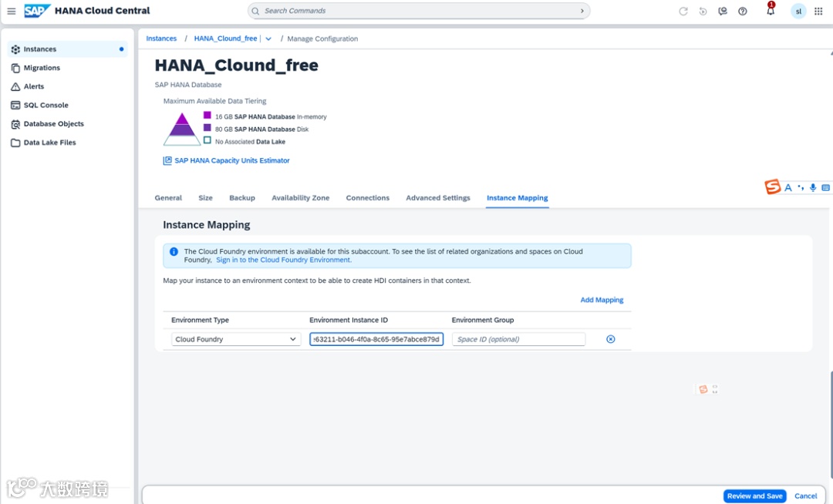Click the violet Disk legend swatch
Screen dimensions: 833x504
[207, 128]
